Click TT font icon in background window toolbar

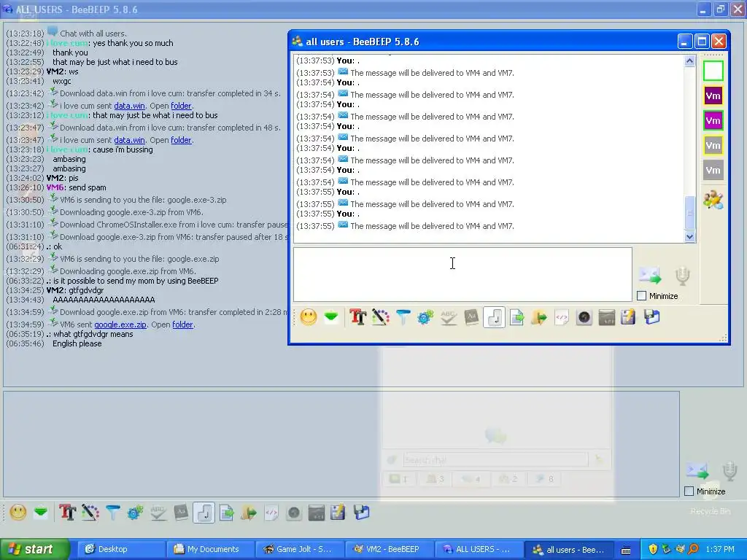click(68, 513)
